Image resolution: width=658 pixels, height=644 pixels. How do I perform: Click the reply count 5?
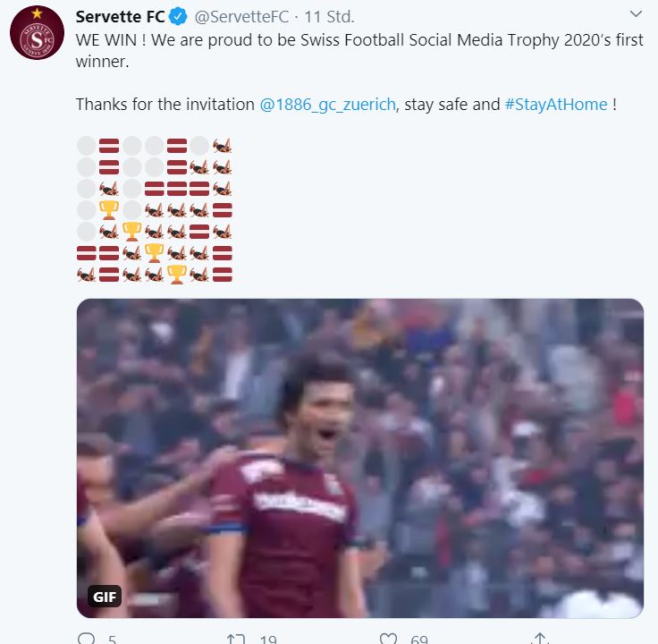[x=112, y=639]
